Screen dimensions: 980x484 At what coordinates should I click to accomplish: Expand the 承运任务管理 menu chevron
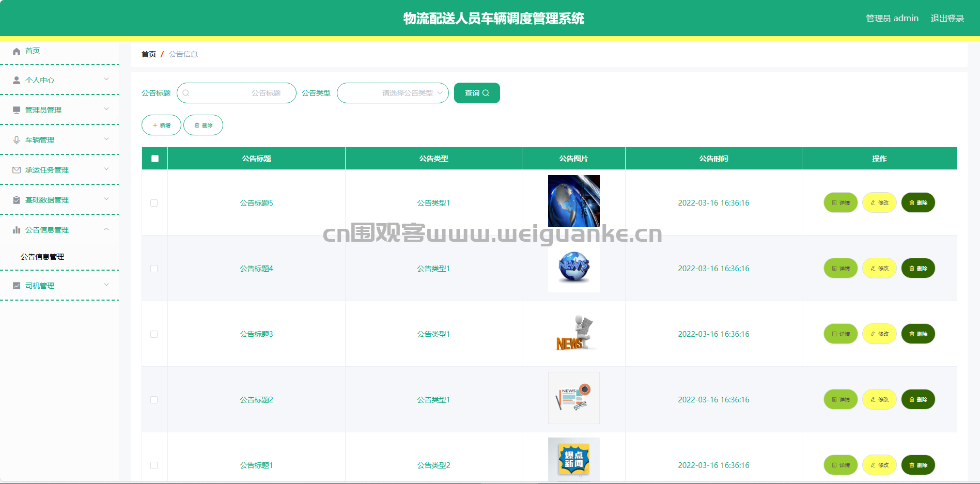click(x=106, y=169)
